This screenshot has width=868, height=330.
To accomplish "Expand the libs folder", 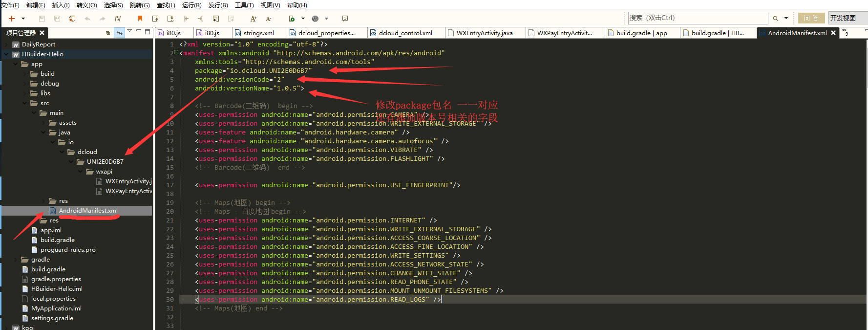I will coord(25,93).
